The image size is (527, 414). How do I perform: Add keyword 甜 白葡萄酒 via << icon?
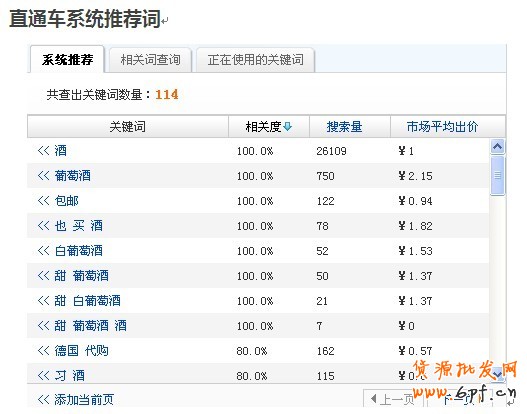click(x=44, y=301)
